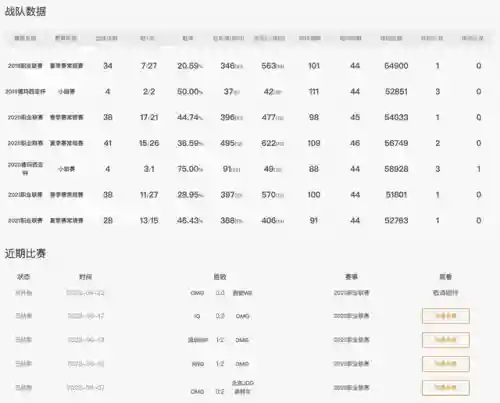The image size is (500, 403).
Task: Click the team name IQ in recent matches
Action: [197, 316]
